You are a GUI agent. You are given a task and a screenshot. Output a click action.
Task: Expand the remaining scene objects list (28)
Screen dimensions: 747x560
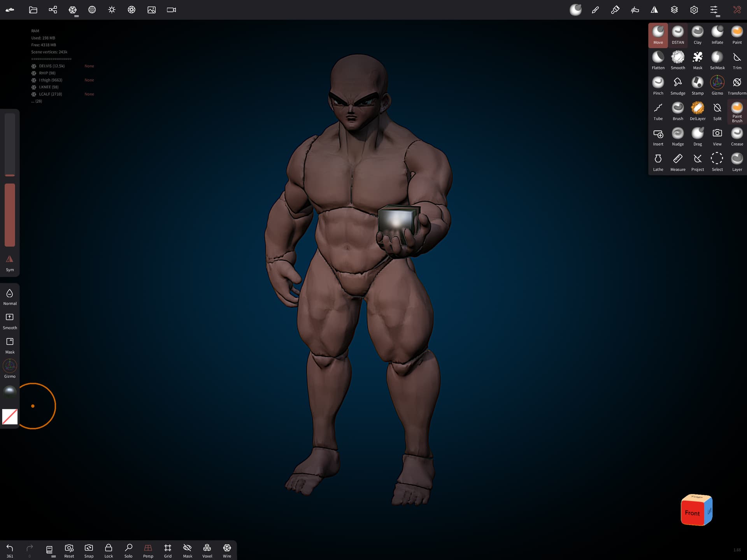(37, 101)
